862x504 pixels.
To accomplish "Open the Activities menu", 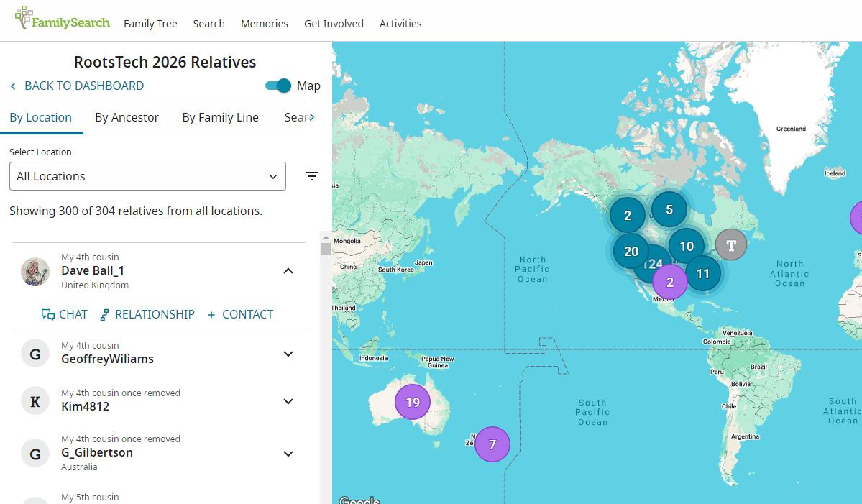I will (400, 24).
